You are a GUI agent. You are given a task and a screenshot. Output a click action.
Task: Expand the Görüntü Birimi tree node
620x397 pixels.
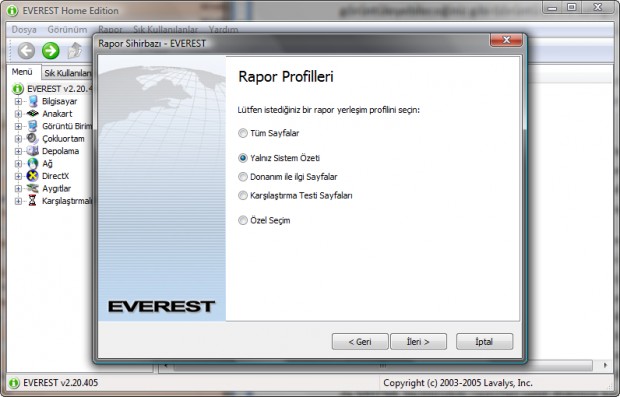tap(18, 127)
